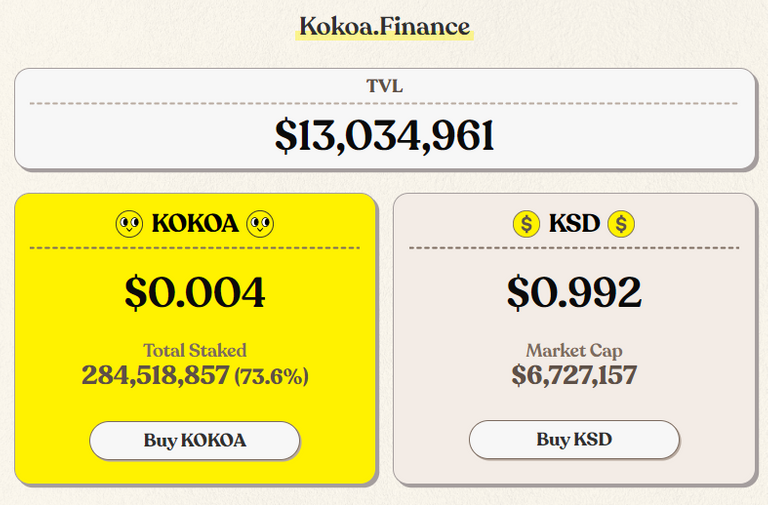768x505 pixels.
Task: Click the dollar coin icon right of KSD
Action: pyautogui.click(x=621, y=224)
